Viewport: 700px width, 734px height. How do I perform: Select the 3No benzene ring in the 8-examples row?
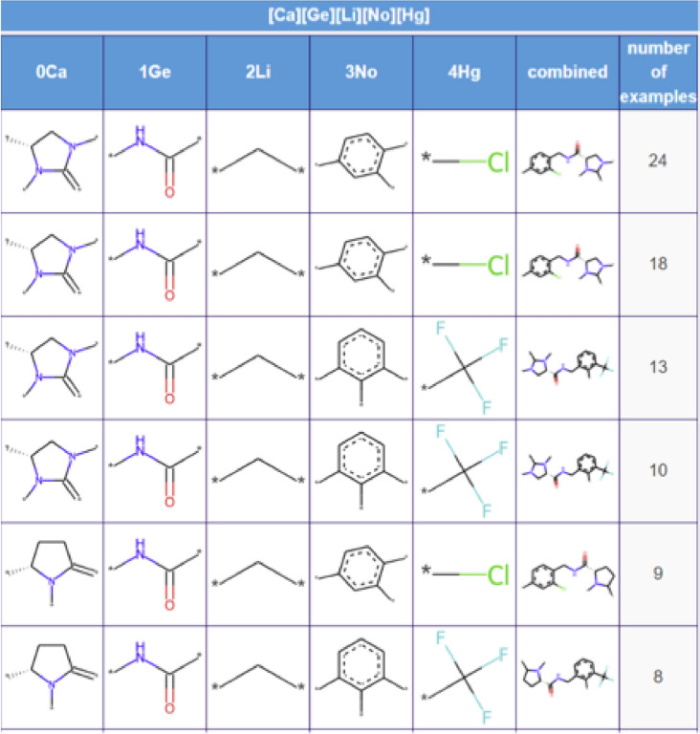[x=361, y=676]
